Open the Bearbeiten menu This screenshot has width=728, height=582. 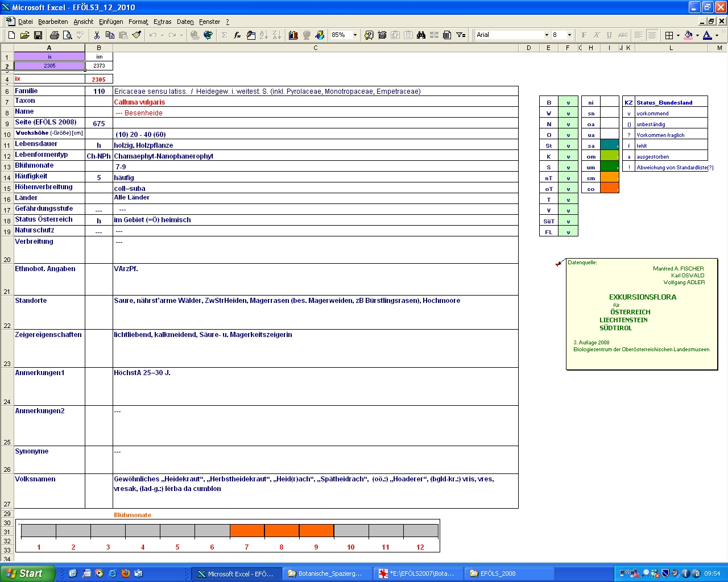click(x=53, y=22)
